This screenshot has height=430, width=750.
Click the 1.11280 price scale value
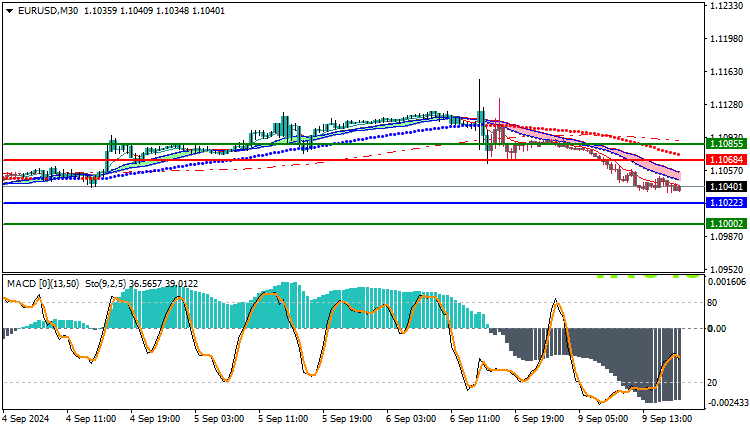click(727, 105)
